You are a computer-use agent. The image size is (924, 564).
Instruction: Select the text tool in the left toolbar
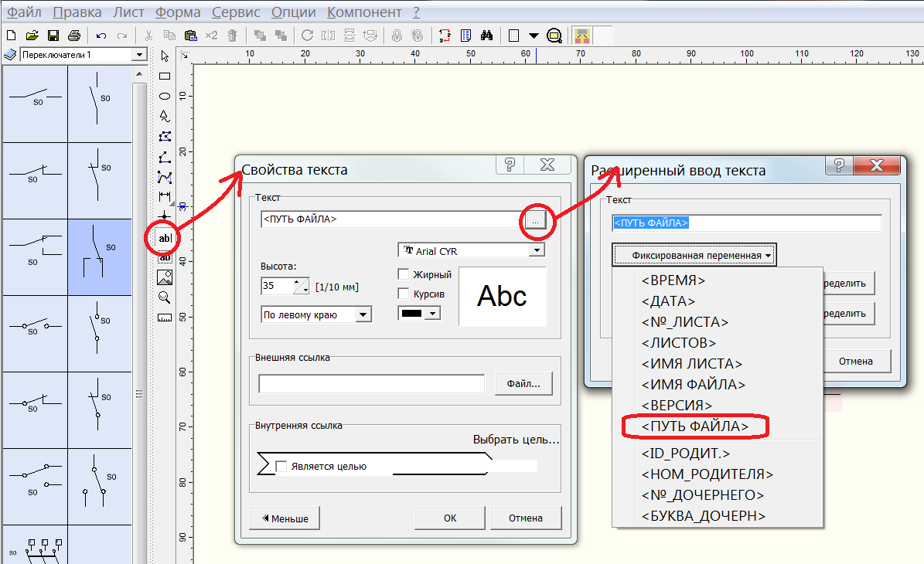point(165,238)
